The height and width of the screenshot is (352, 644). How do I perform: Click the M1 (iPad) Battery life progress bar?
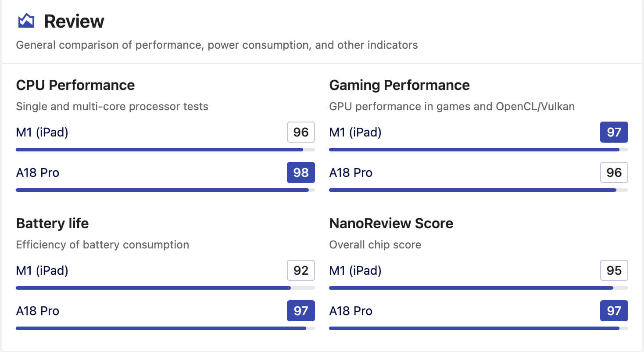click(x=153, y=288)
